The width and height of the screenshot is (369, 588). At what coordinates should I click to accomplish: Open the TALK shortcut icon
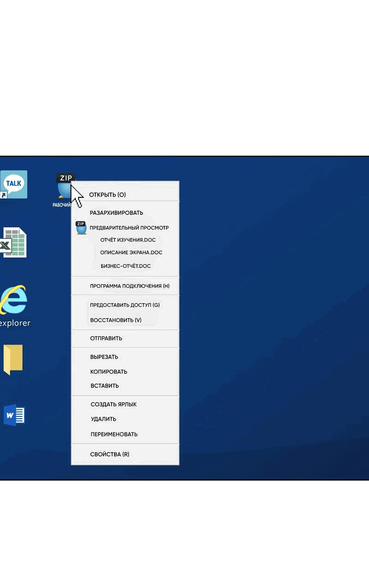14,184
